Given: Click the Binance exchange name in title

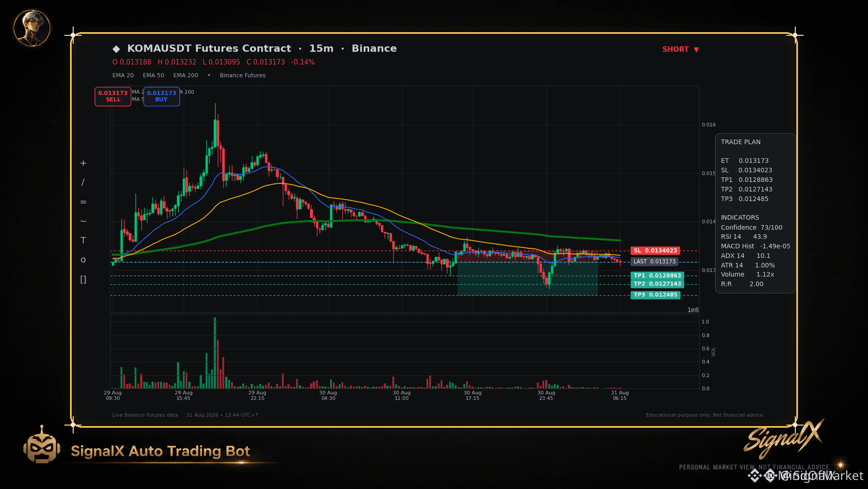Looking at the screenshot, I should (x=374, y=48).
